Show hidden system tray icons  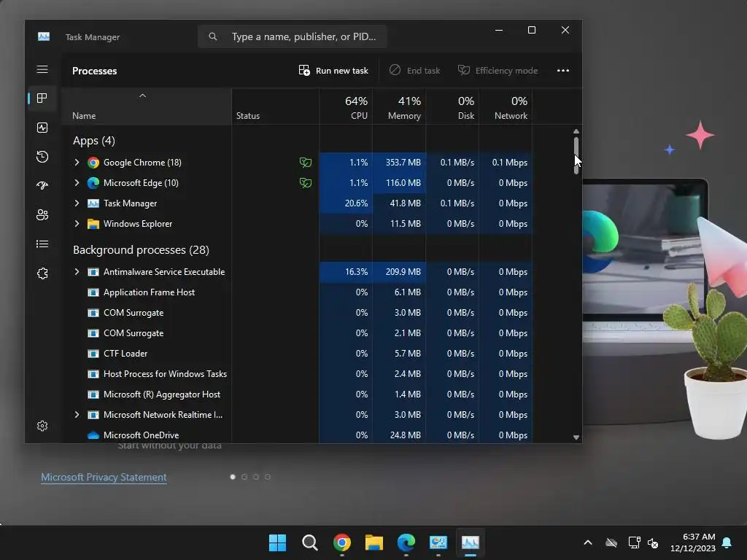pos(588,542)
